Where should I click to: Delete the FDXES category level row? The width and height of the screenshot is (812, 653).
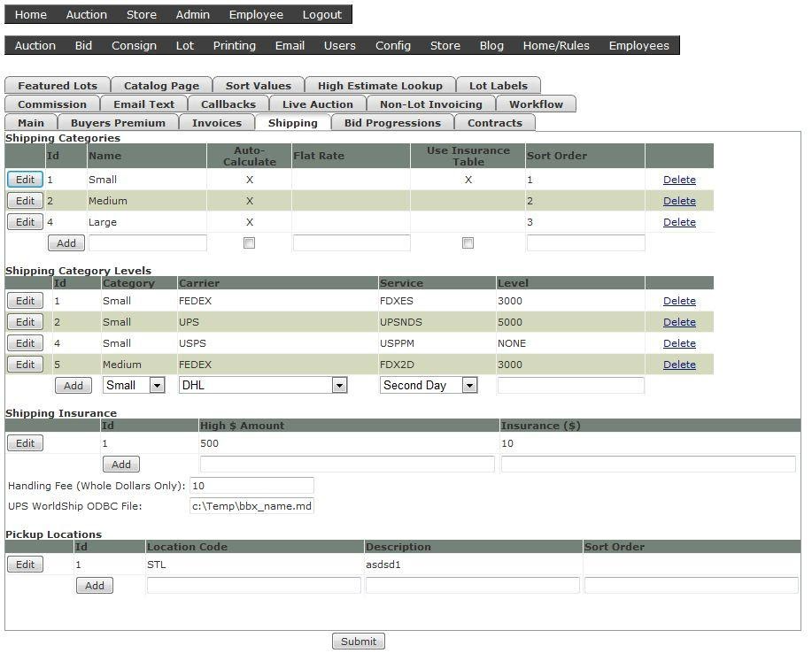click(679, 301)
